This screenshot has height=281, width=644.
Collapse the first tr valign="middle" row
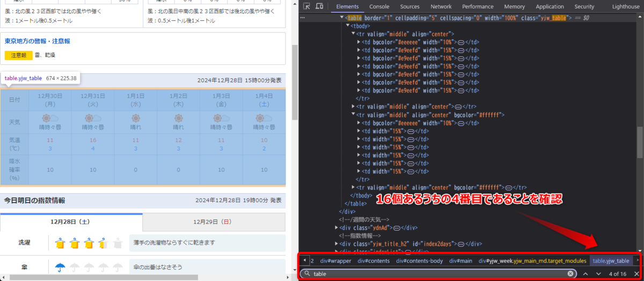point(353,34)
